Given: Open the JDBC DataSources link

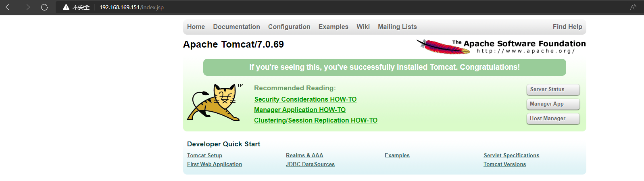Looking at the screenshot, I should [310, 164].
